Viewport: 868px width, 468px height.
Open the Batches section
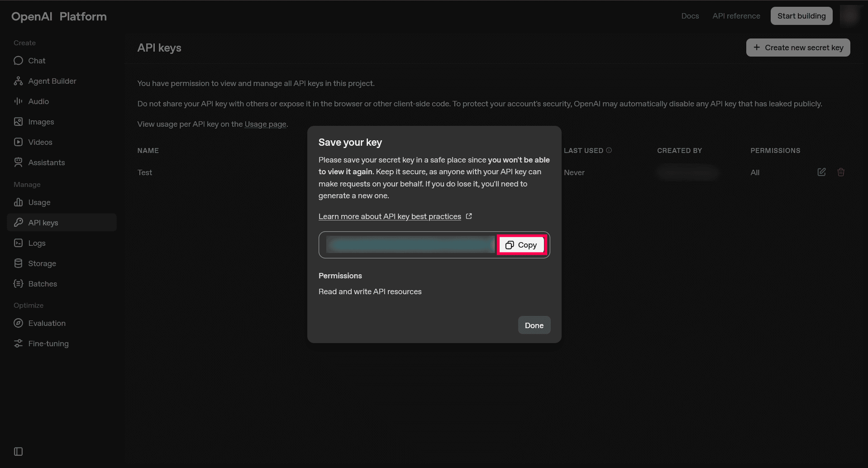click(42, 283)
